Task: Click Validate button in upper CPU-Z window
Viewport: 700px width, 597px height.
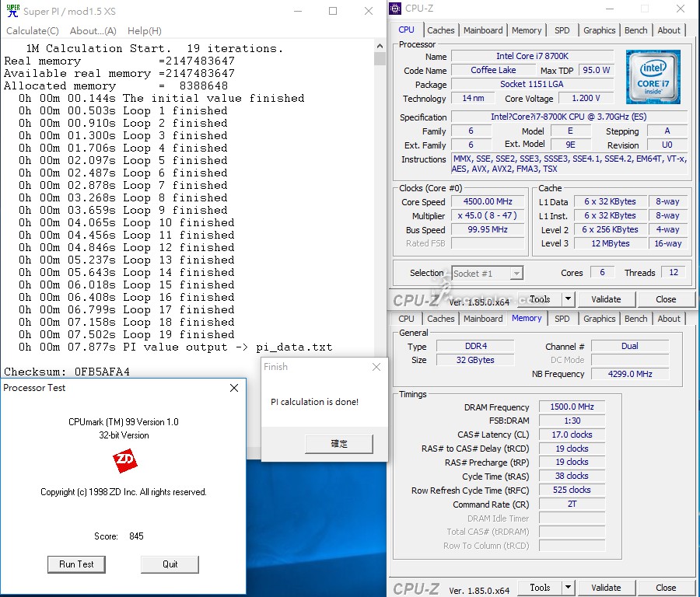Action: pyautogui.click(x=606, y=299)
